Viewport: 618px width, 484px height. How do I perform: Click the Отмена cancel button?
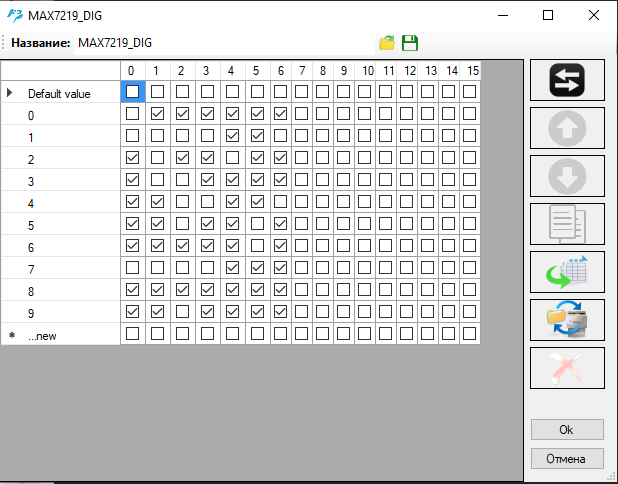point(567,459)
